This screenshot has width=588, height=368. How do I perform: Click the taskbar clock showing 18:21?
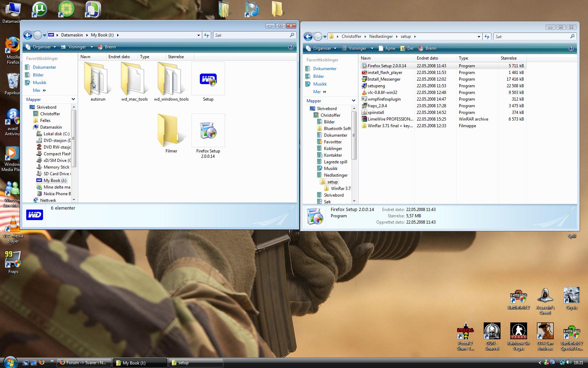pos(579,363)
